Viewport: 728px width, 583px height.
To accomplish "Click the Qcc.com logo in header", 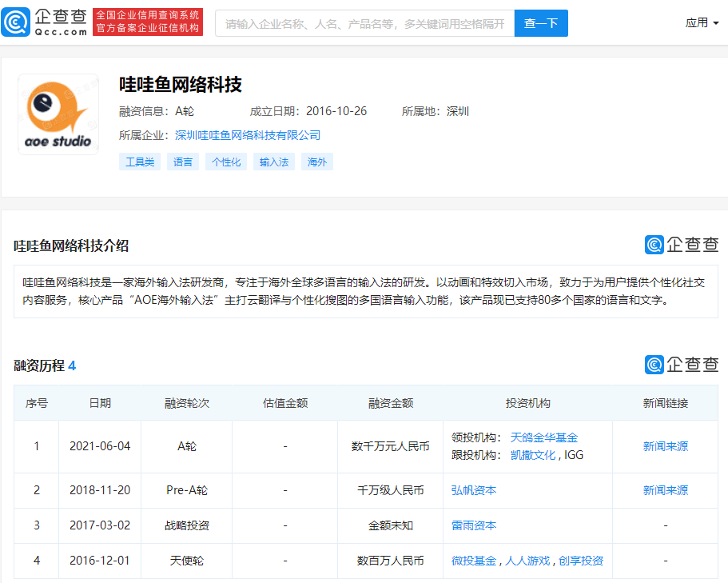I will tap(45, 22).
